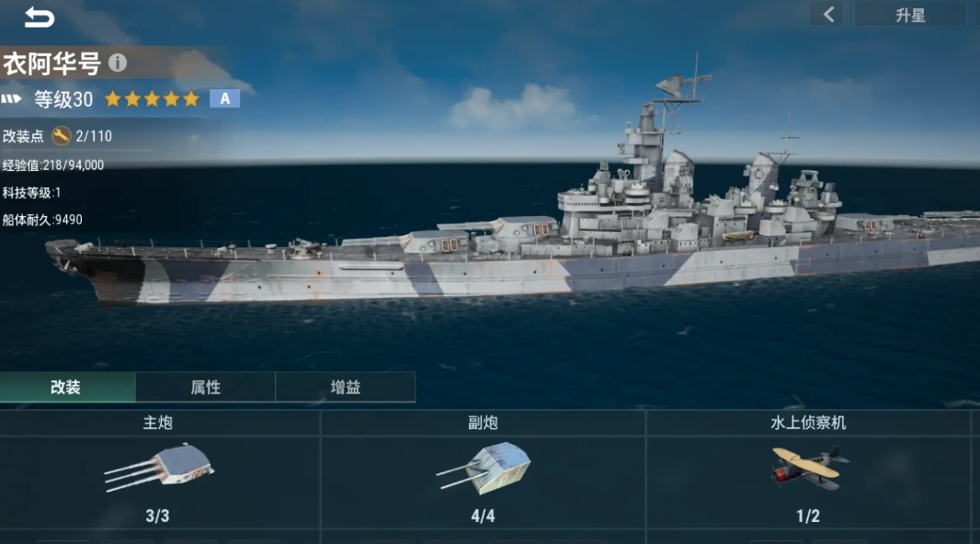The width and height of the screenshot is (980, 544).
Task: Collapse panel with the left chevron
Action: 828,15
